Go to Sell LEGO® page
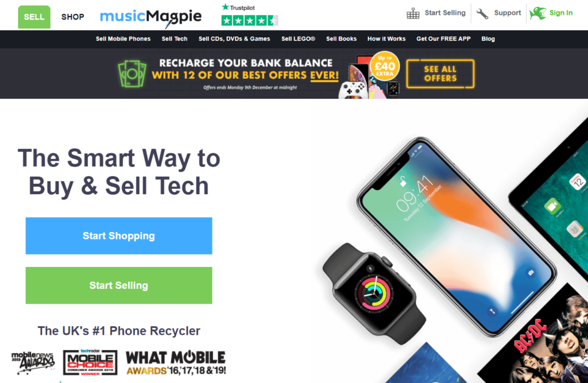Viewport: 588px width, 383px height. [x=298, y=38]
